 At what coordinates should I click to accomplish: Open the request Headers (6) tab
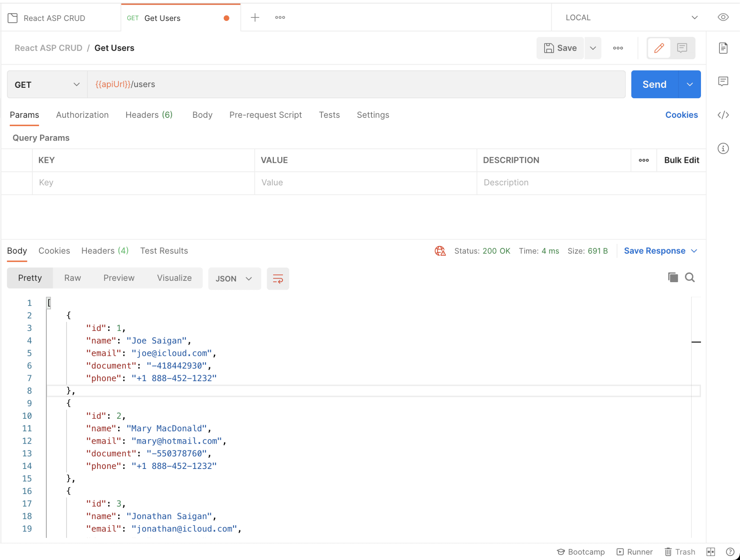coord(149,115)
